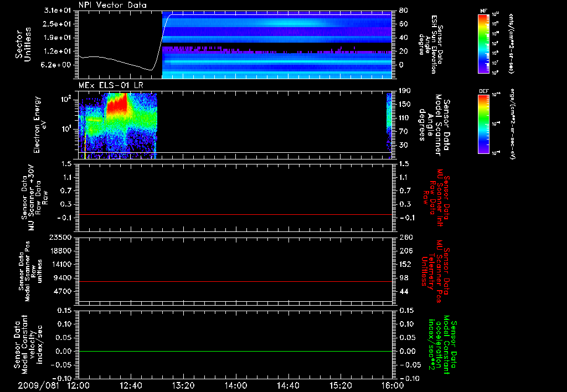The height and width of the screenshot is (392, 567).
Task: Click the 'Electron Energy eV' axis label
Action: coord(40,125)
